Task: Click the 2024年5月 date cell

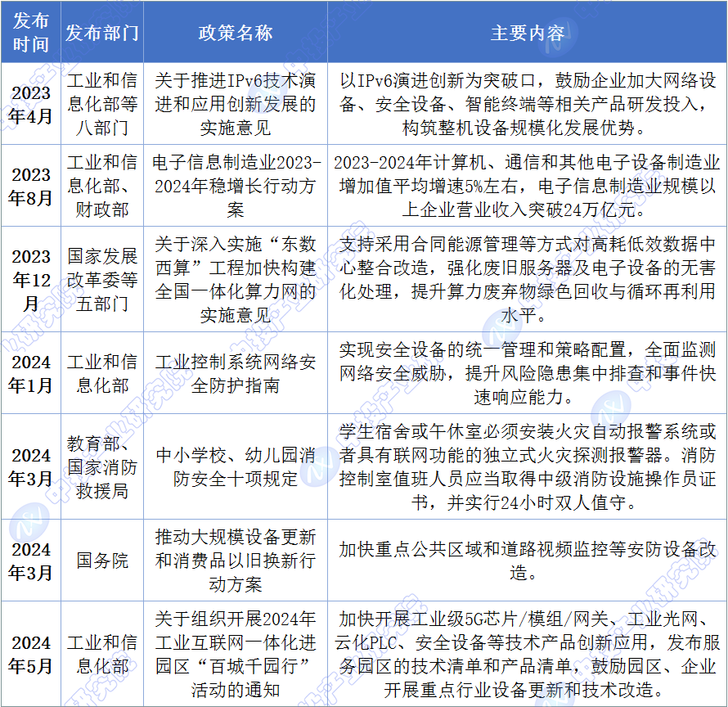Action: pos(31,654)
